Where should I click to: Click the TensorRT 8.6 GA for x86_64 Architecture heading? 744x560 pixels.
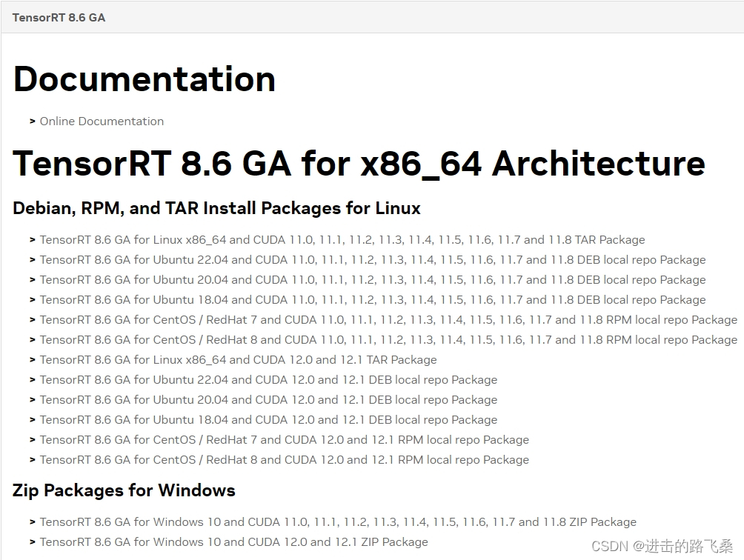pos(359,164)
